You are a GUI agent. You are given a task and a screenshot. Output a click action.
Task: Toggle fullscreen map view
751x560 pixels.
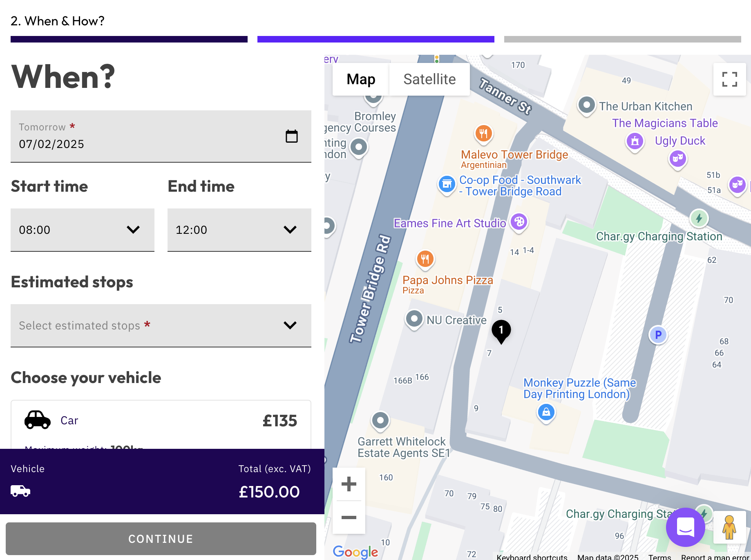729,79
